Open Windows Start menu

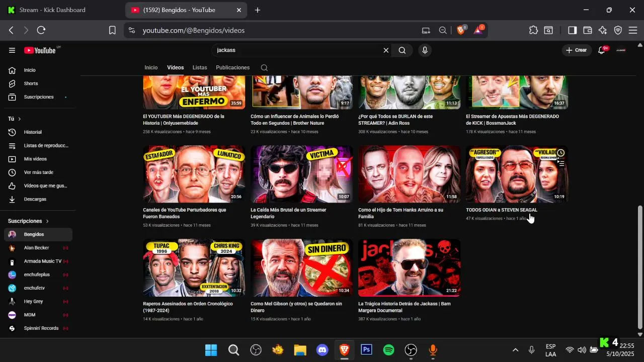pos(211,350)
